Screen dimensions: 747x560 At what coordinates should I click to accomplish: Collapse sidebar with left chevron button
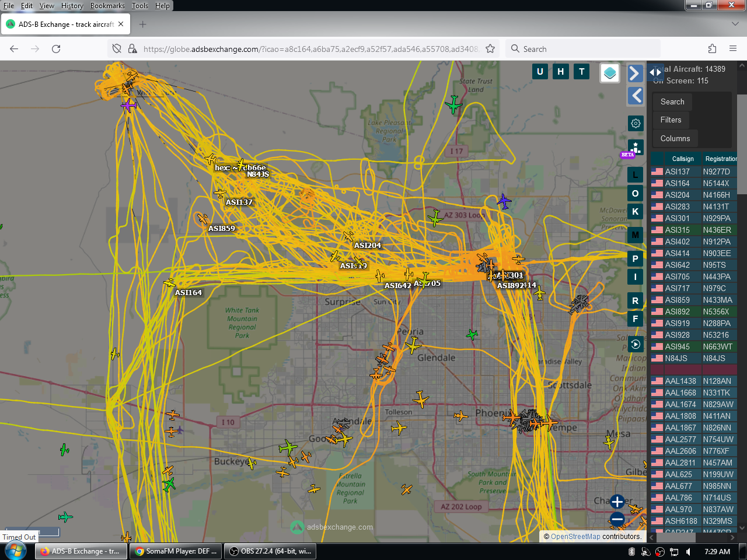[x=635, y=96]
